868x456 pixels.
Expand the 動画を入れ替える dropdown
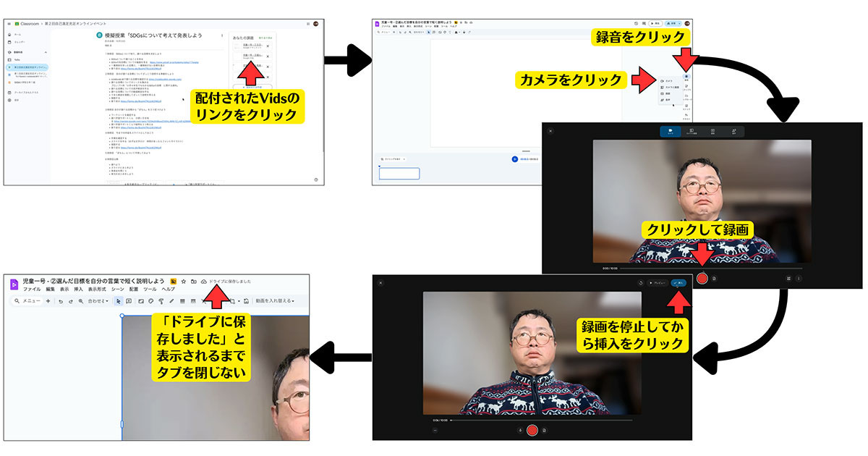276,300
